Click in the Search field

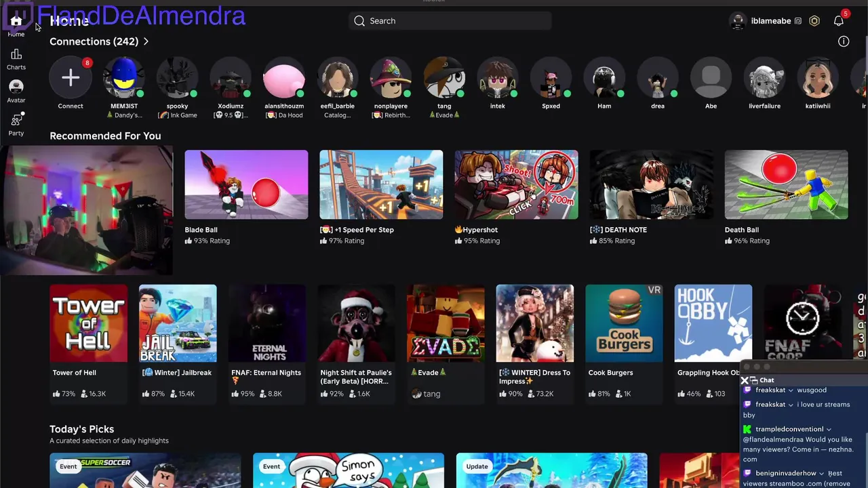[450, 21]
